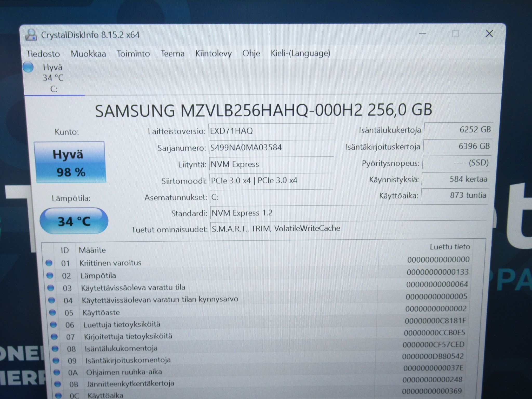This screenshot has width=532, height=399.
Task: Click the Siirtomoodi field PCIe 3.0 x4
Action: pos(271,181)
